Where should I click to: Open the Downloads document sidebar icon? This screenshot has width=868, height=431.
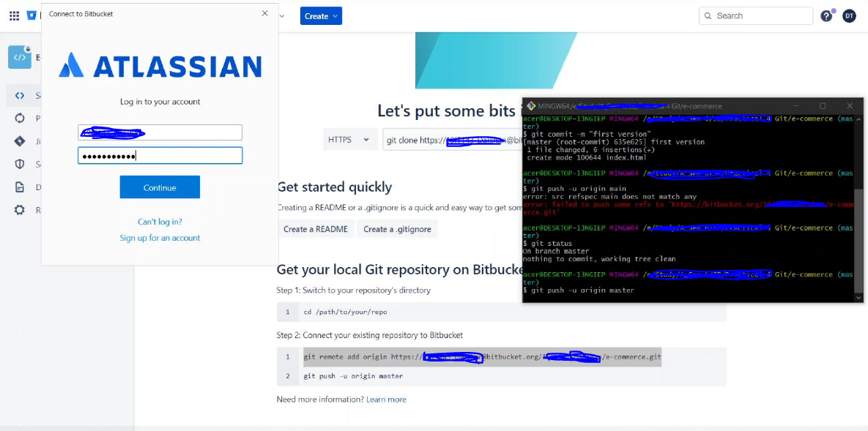tap(19, 187)
